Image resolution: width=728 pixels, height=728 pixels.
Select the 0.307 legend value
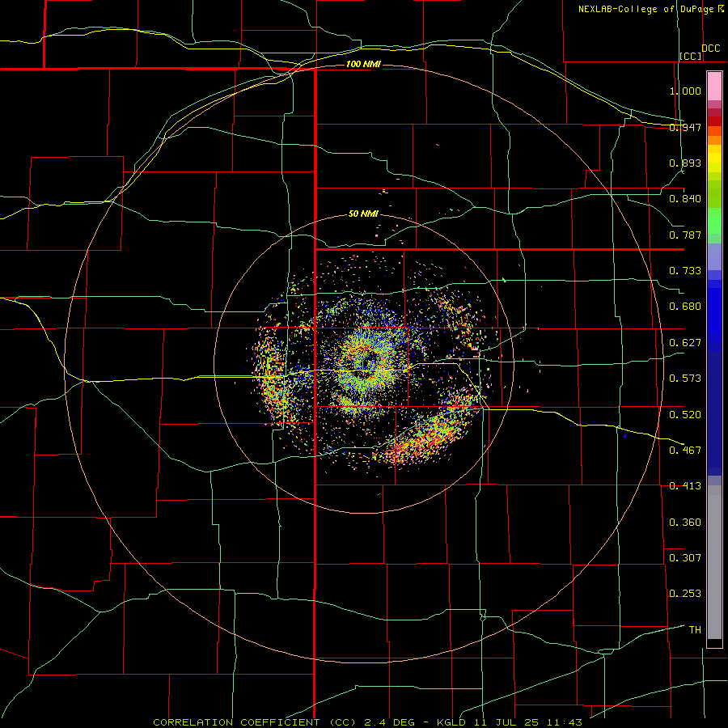[685, 558]
